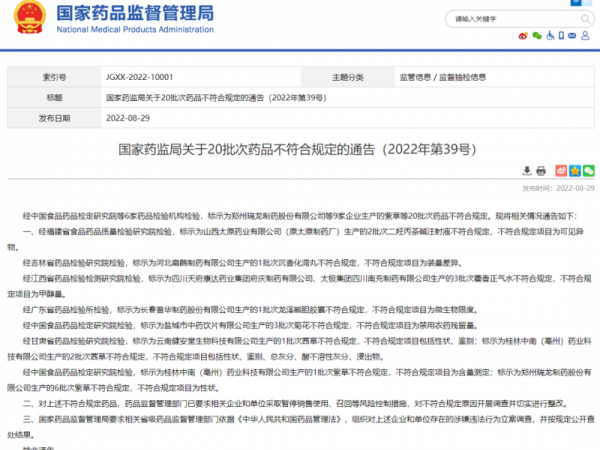This screenshot has width=600, height=450.
Task: Open the Weibo icon in header
Action: (521, 35)
